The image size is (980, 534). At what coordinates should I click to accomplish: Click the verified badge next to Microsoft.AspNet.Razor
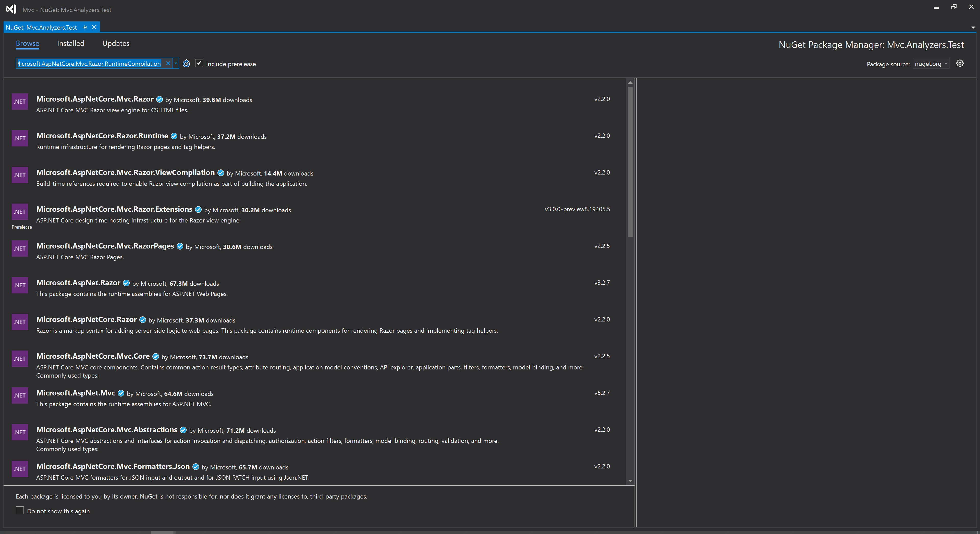[x=126, y=283]
